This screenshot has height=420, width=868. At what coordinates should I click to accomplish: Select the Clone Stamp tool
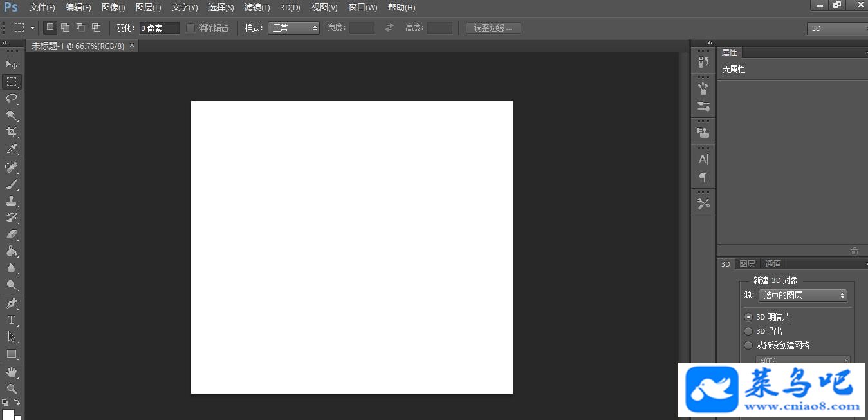click(x=12, y=201)
